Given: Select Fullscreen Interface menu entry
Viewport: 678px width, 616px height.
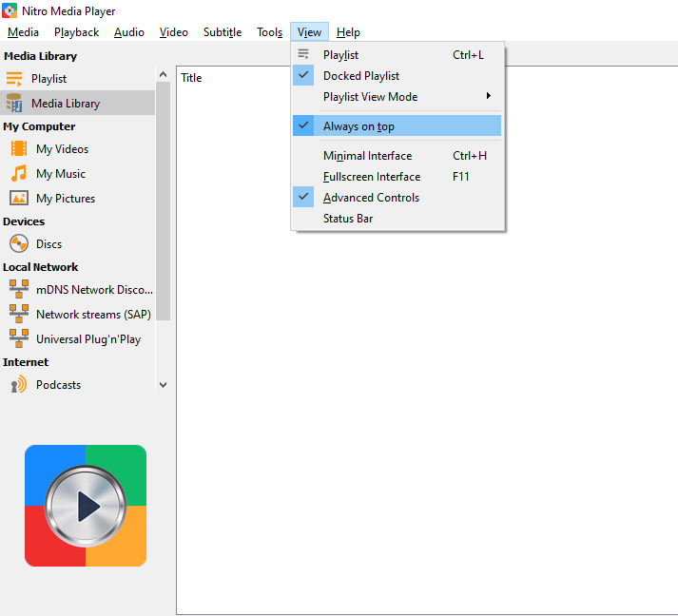Looking at the screenshot, I should point(397,177).
